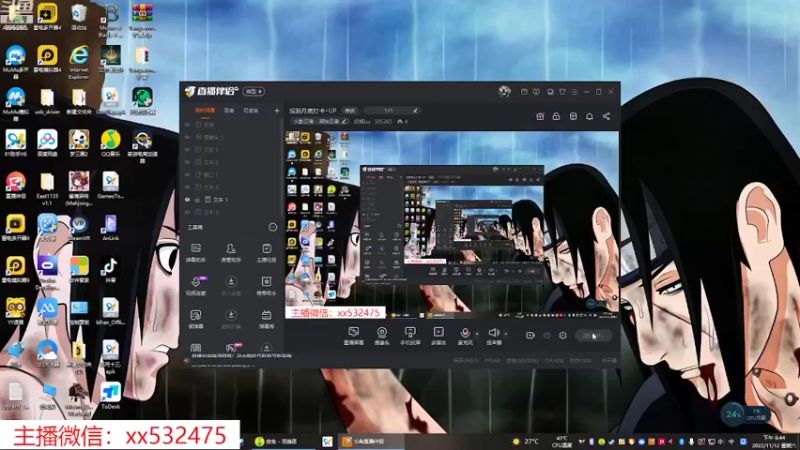Image resolution: width=800 pixels, height=450 pixels.
Task: Open Internet Explorer desktop shortcut
Action: [79, 61]
